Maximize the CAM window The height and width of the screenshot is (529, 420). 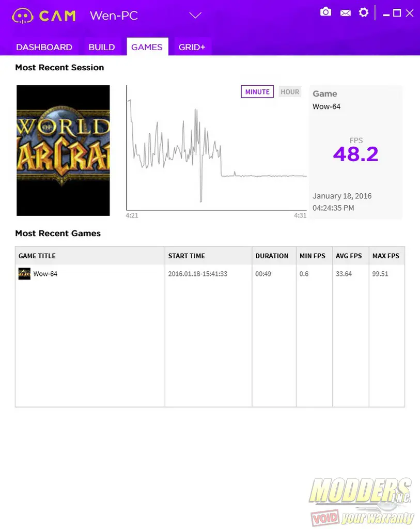pos(397,13)
